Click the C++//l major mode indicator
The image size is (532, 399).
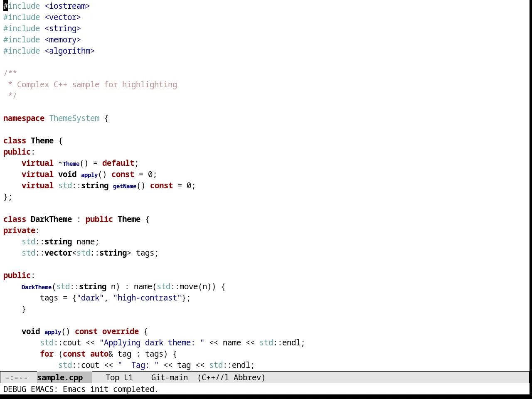coord(215,377)
